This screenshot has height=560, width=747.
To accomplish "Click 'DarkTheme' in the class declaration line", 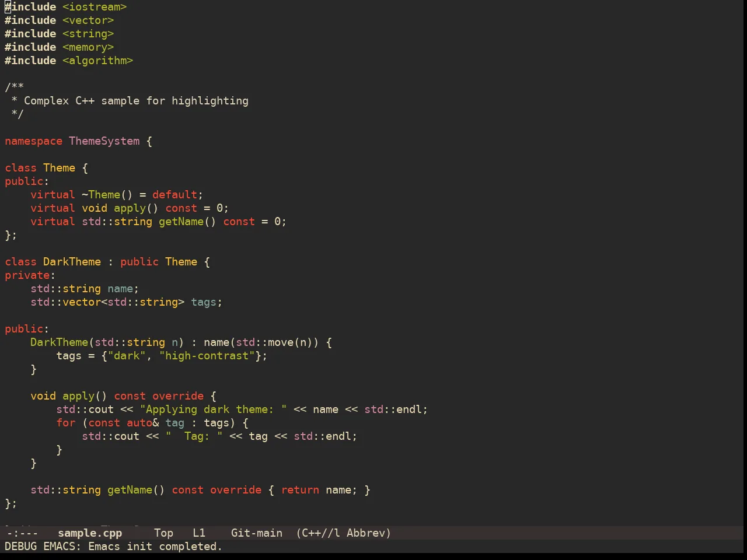I will [72, 262].
